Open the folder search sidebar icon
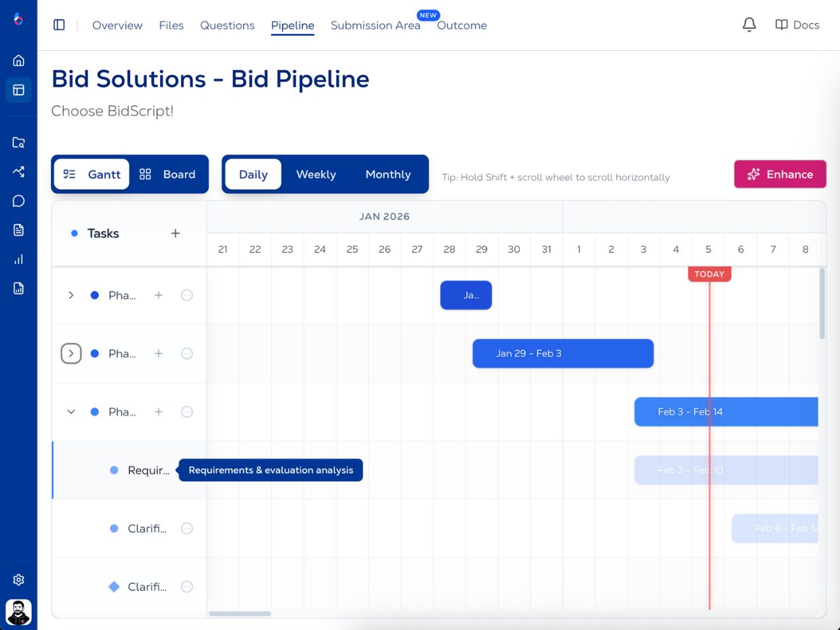Viewport: 840px width, 630px height. [x=18, y=143]
